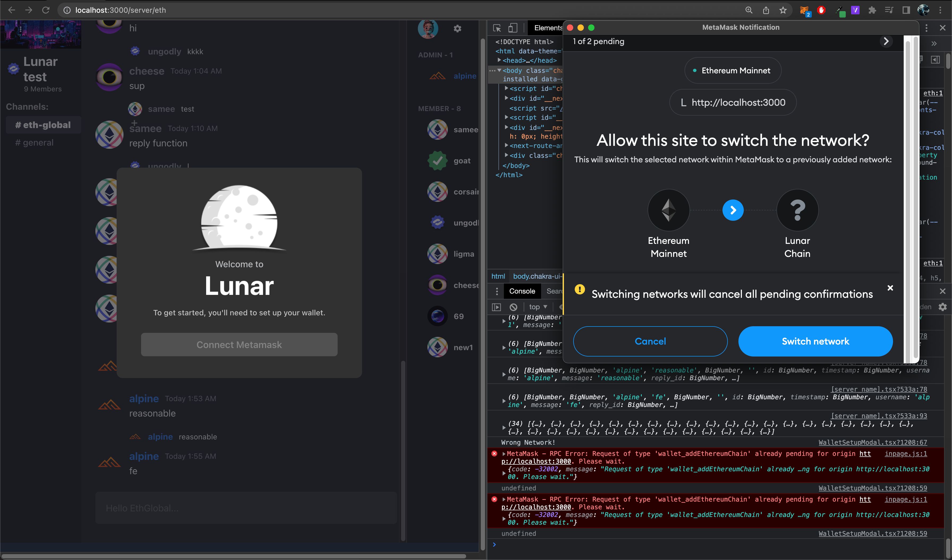952x560 pixels.
Task: Reload the page
Action: click(x=46, y=10)
